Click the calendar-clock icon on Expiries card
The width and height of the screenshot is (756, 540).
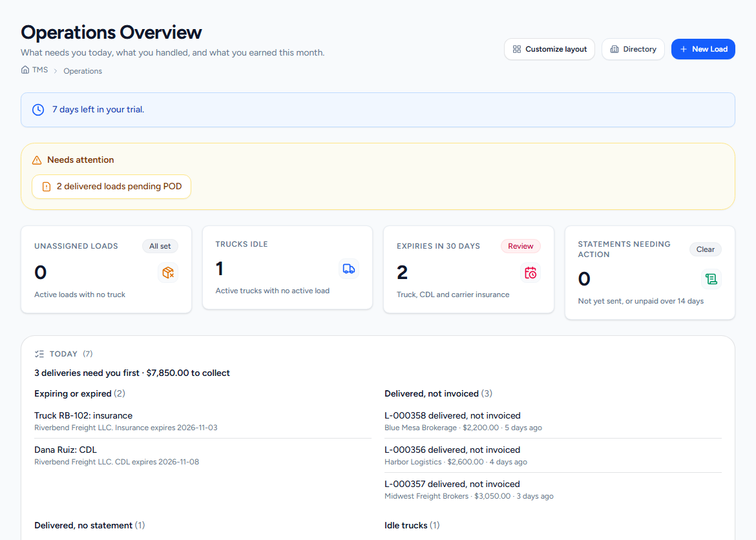coord(530,273)
